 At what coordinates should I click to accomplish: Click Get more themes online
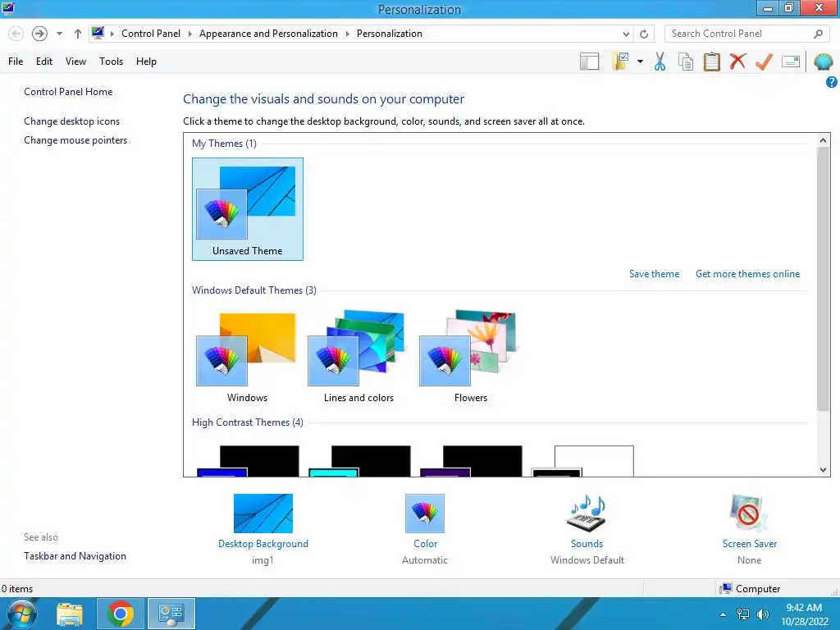[748, 274]
